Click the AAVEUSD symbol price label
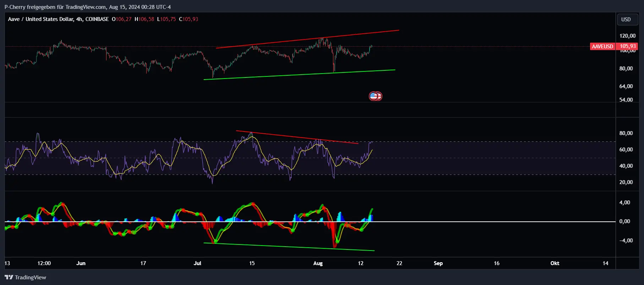The width and height of the screenshot is (644, 285). point(602,47)
